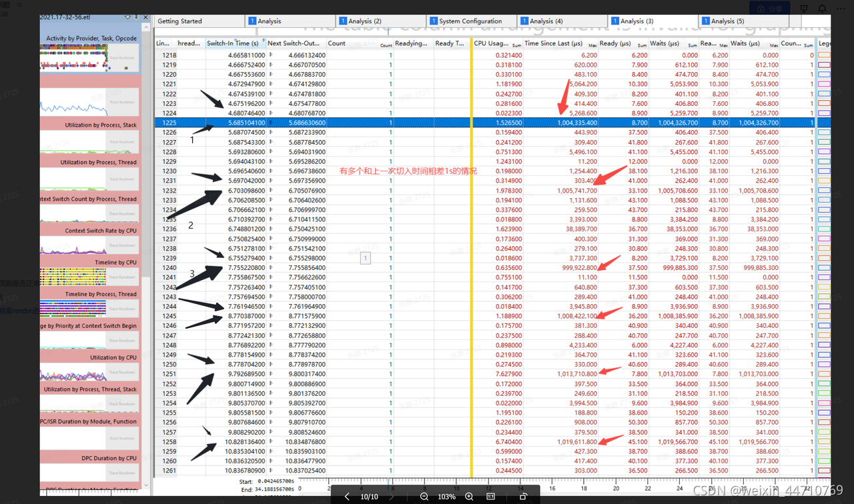Expand row 1218 disclosure triangle

pos(270,55)
